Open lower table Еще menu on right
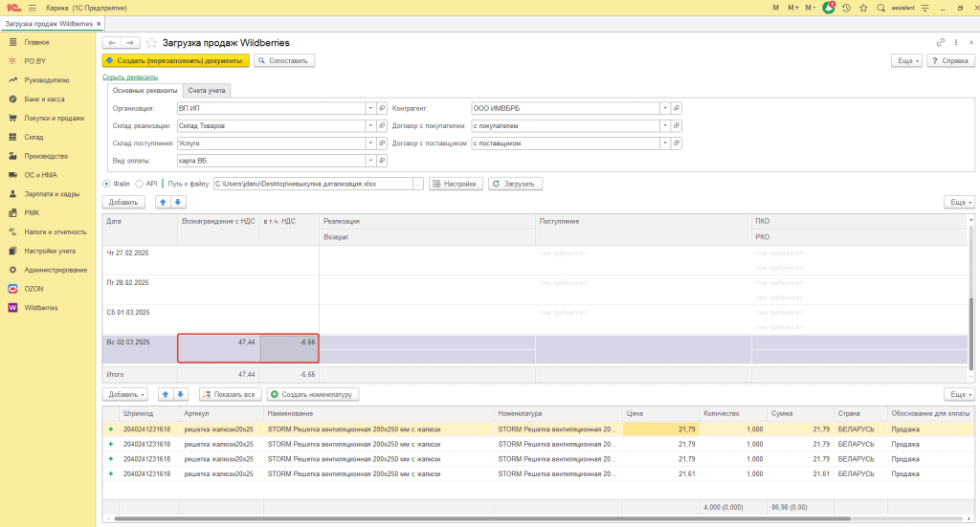Screen dimensions: 980x527 [959, 395]
